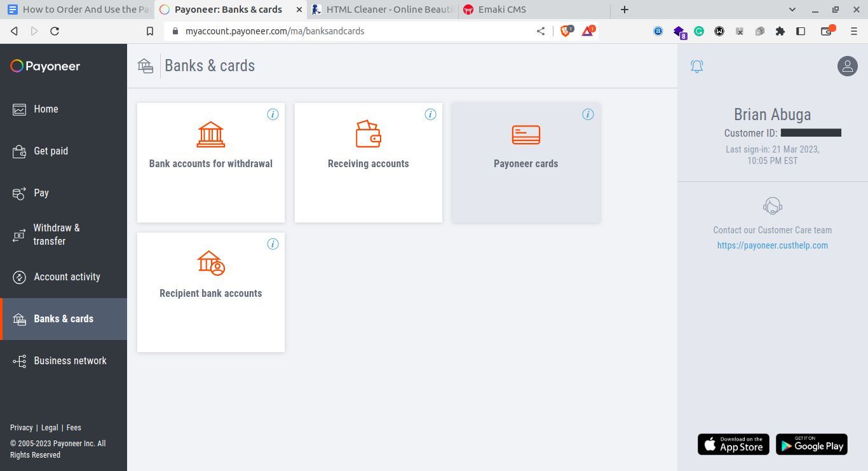Open the Business network section

coord(70,360)
